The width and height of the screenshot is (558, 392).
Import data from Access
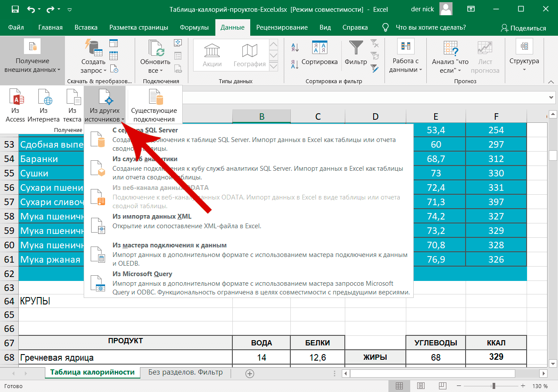(x=15, y=106)
